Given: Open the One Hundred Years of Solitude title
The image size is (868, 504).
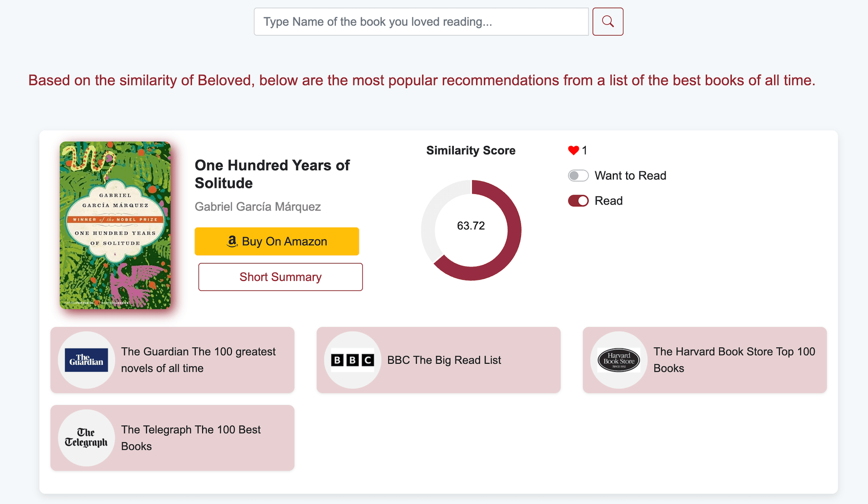Looking at the screenshot, I should point(272,174).
